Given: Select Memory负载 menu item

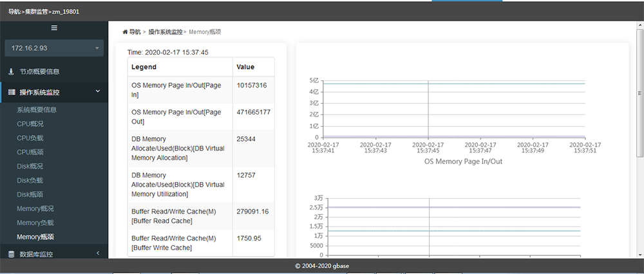Looking at the screenshot, I should click(35, 223).
